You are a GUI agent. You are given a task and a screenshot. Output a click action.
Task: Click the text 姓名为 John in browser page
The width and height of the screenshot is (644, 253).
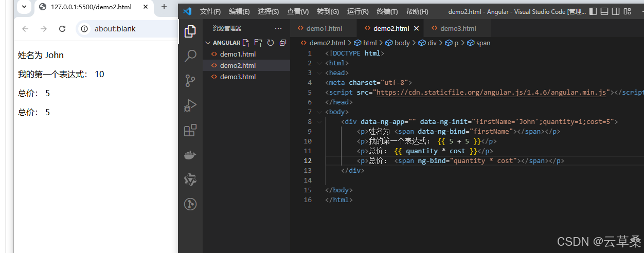pos(41,55)
